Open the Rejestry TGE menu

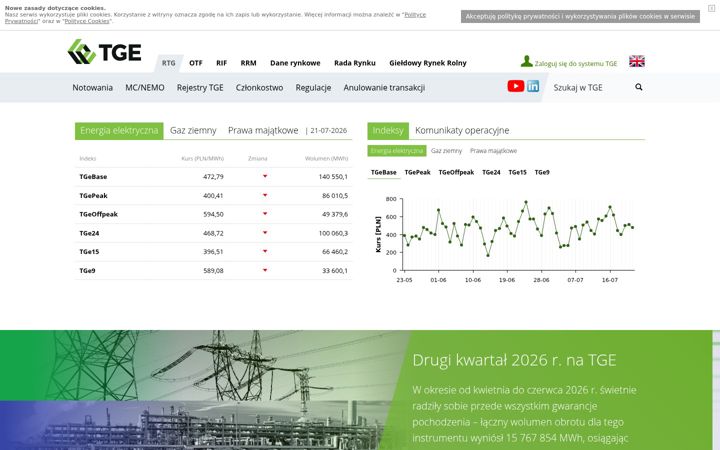click(200, 87)
